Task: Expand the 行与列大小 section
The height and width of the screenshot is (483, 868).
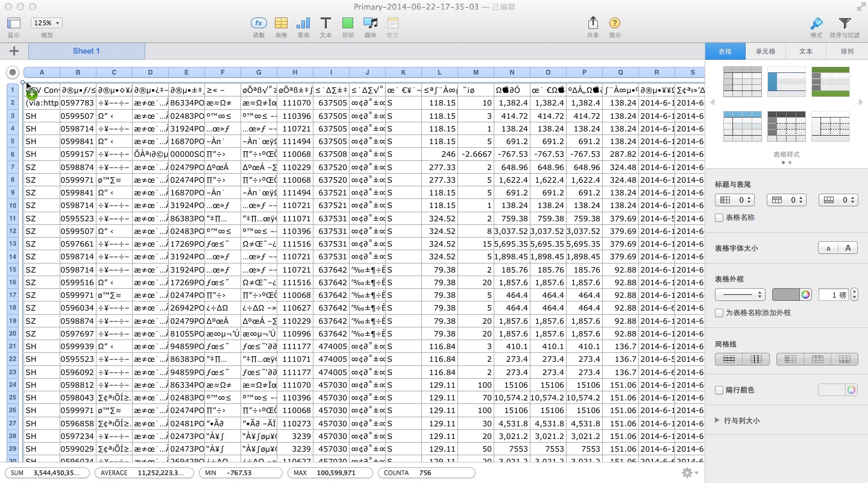Action: coord(717,420)
